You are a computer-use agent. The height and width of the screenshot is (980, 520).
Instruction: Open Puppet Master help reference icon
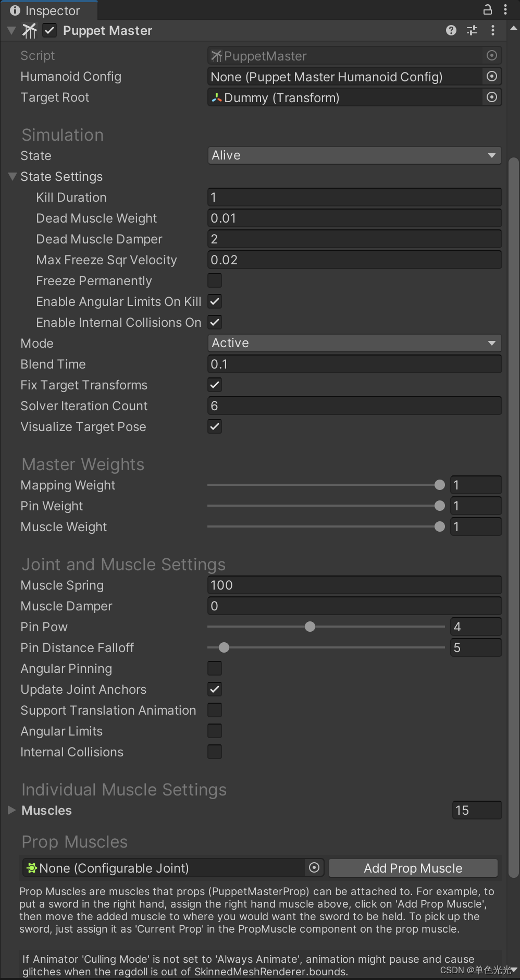[x=451, y=31]
